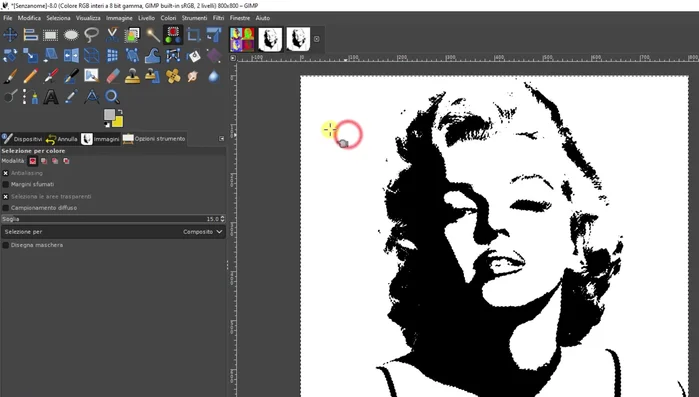The width and height of the screenshot is (699, 397).
Task: Open the Colori menu
Action: point(168,18)
